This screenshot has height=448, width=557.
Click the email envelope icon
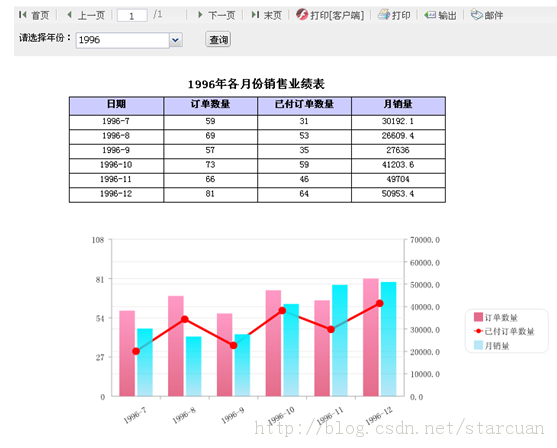click(476, 15)
